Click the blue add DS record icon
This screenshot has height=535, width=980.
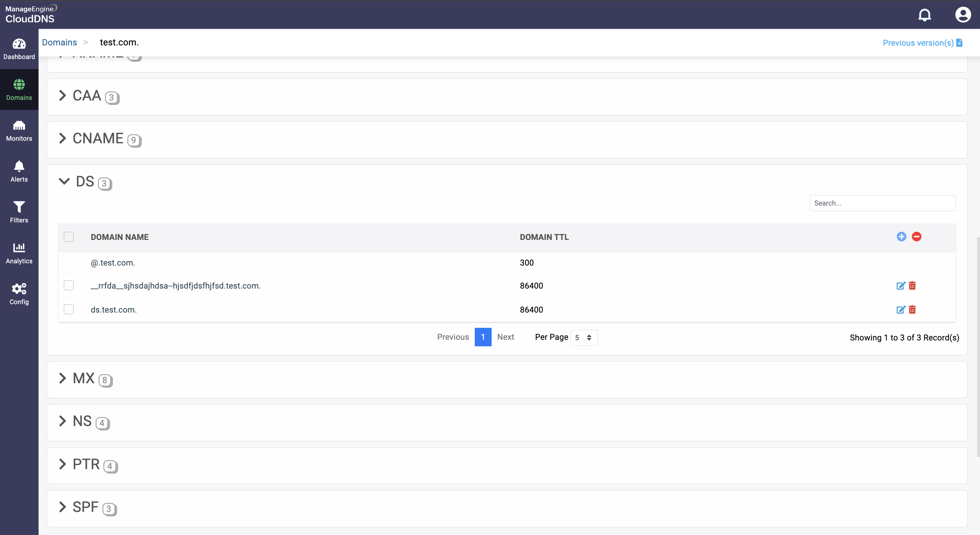point(901,237)
